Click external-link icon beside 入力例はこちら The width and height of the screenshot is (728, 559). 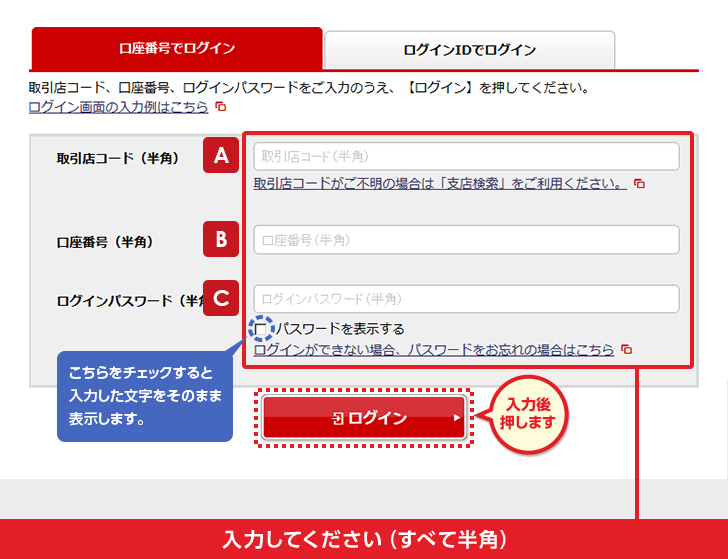(221, 107)
